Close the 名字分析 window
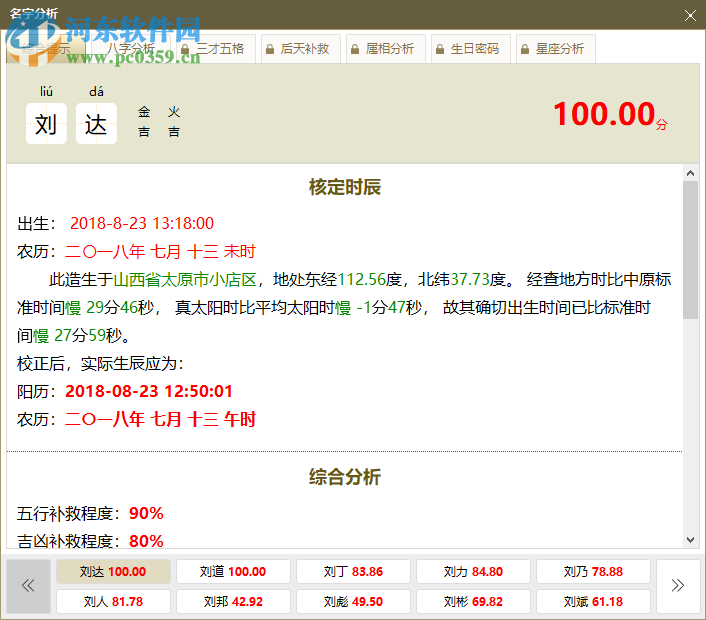This screenshot has height=620, width=706. (x=690, y=16)
